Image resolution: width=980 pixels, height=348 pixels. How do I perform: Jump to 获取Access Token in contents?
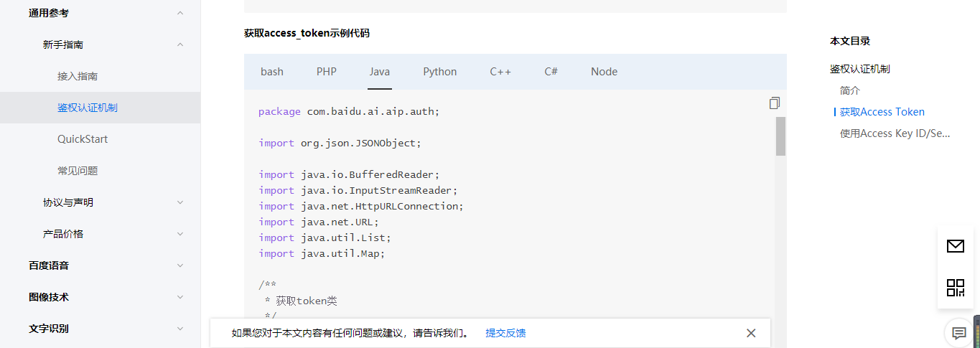(x=882, y=112)
